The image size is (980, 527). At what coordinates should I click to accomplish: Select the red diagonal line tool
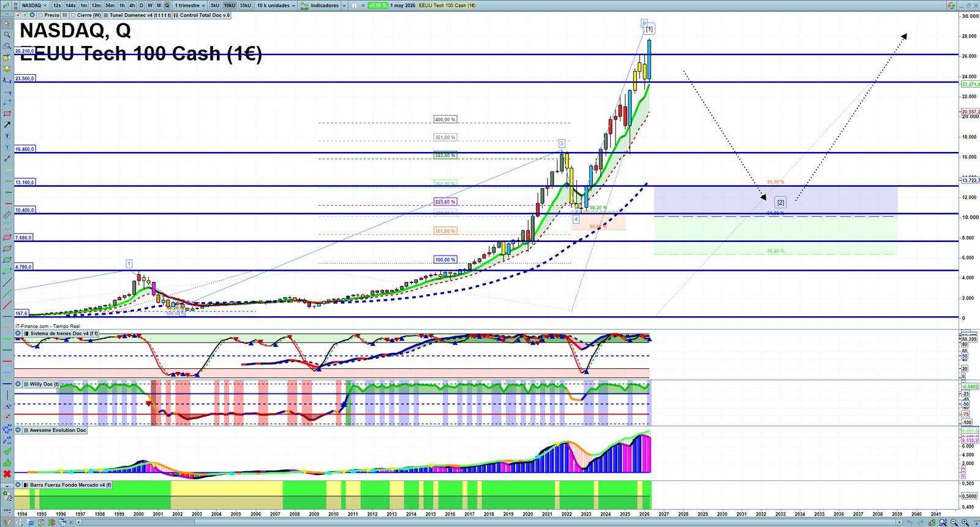(x=7, y=306)
